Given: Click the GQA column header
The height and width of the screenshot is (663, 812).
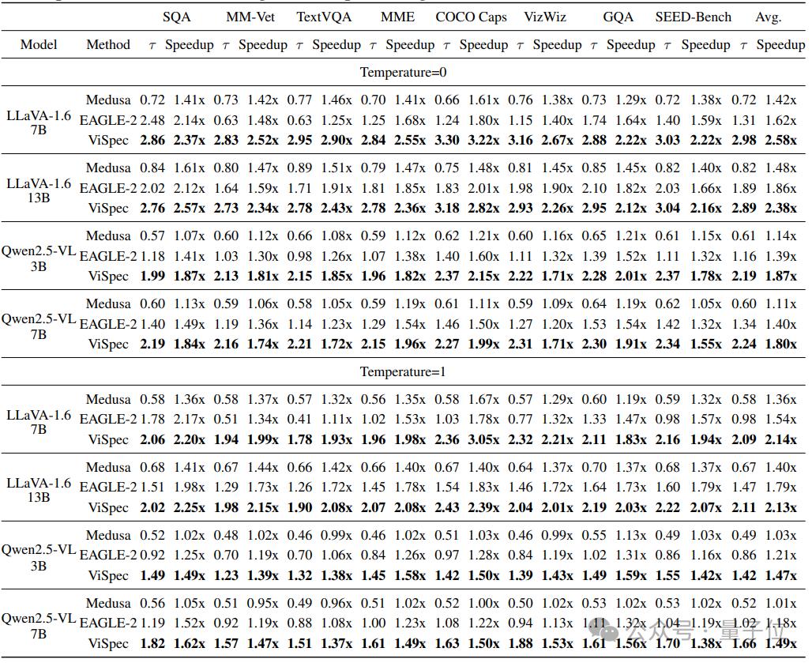Looking at the screenshot, I should click(x=618, y=17).
